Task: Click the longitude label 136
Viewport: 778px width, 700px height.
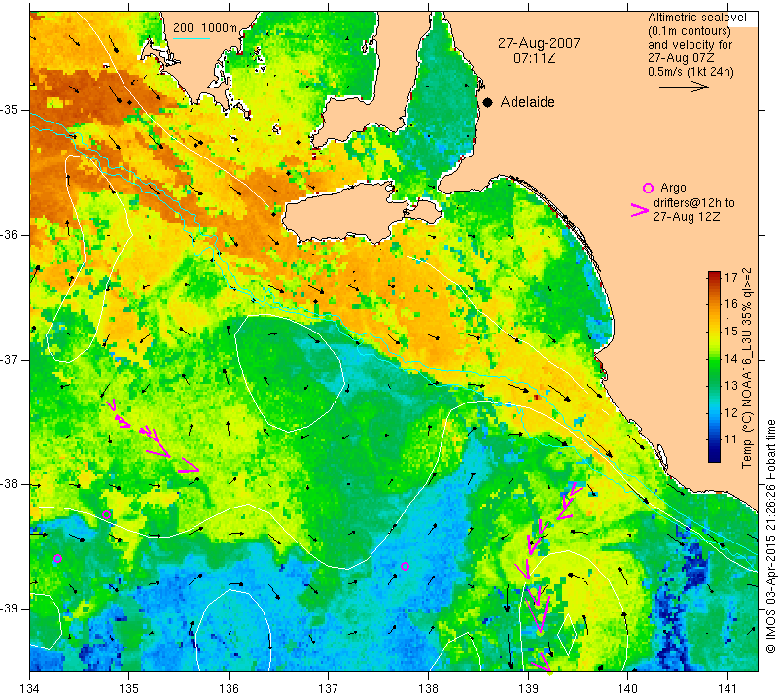Action: pyautogui.click(x=229, y=689)
